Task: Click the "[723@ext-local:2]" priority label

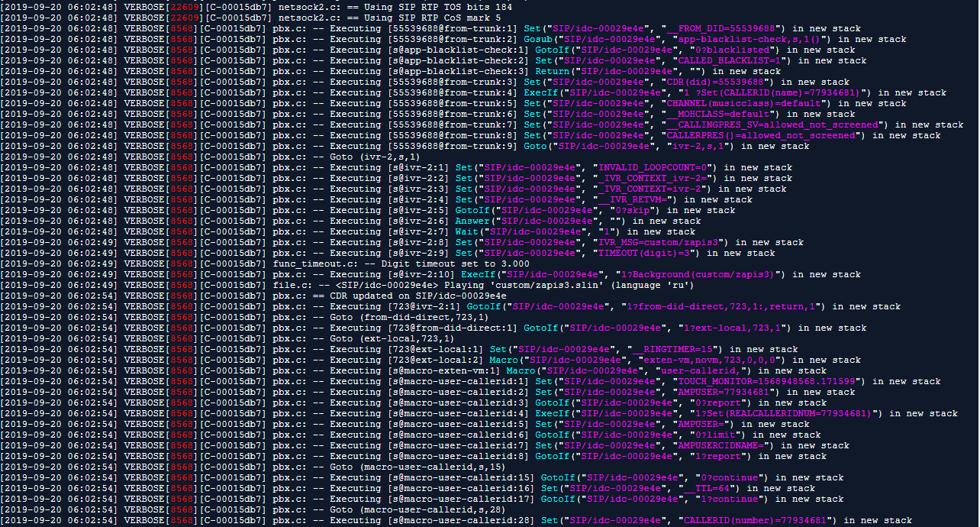Action: [436, 360]
